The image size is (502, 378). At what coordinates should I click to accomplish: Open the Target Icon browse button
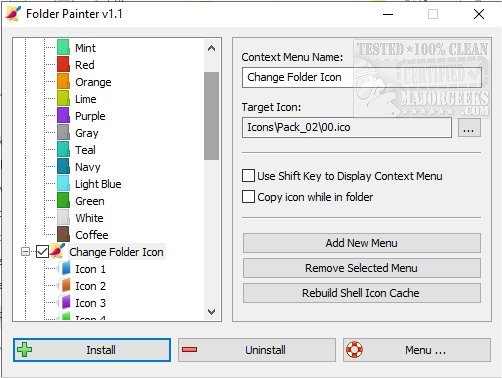(469, 127)
